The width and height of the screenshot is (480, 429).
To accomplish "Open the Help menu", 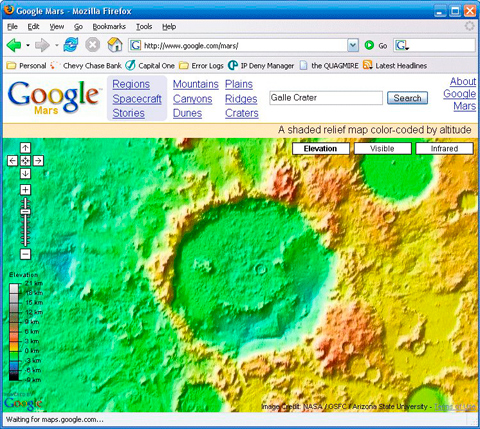I will pos(169,27).
